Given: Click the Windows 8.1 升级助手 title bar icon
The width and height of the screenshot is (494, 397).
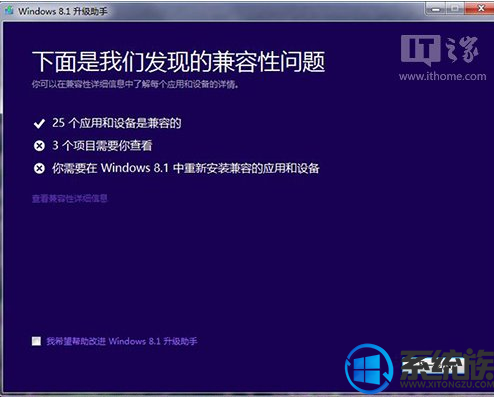Looking at the screenshot, I should coord(9,10).
